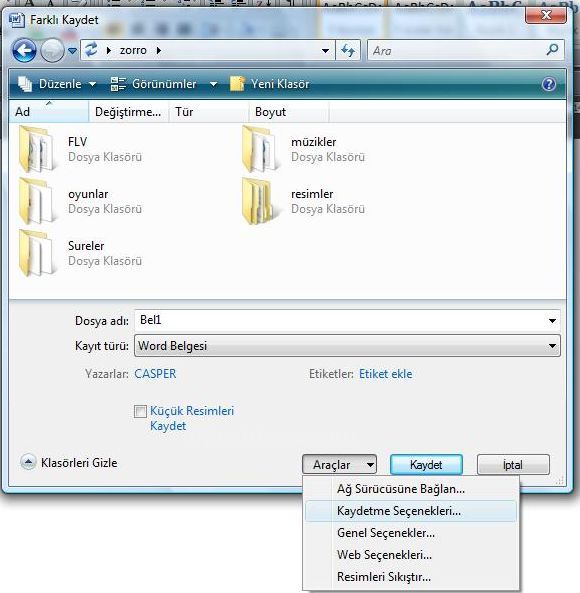Choose Resimleri Sıkıştır menu item
Viewport: 580px width, 593px height.
coord(411,577)
